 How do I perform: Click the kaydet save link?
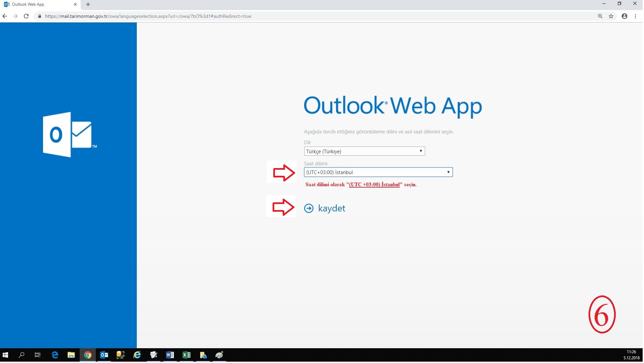331,208
